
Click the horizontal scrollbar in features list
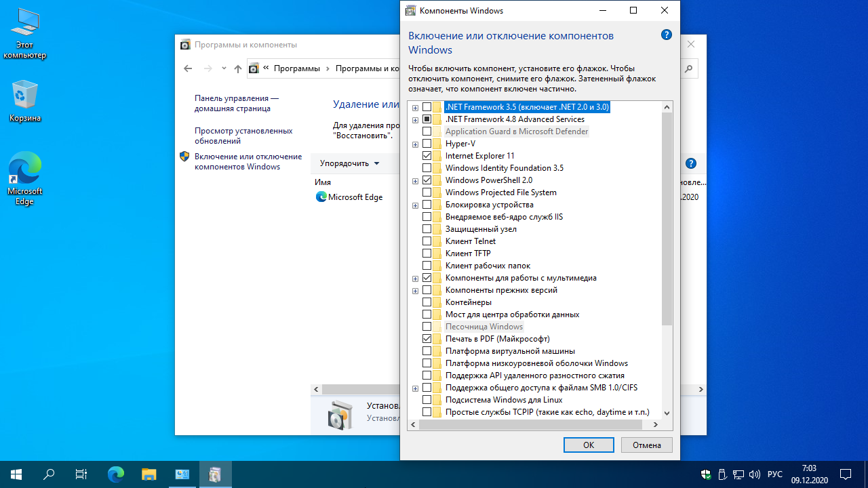(x=530, y=424)
